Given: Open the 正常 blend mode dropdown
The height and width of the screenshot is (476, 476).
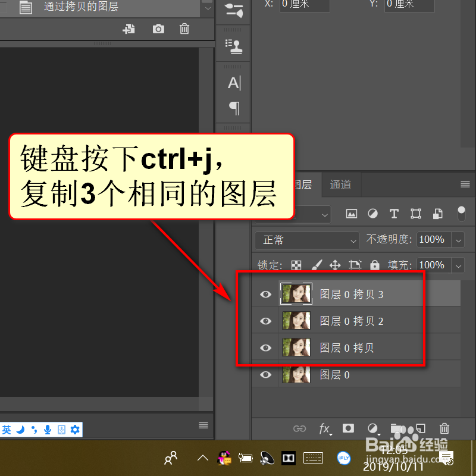Looking at the screenshot, I should pos(307,240).
